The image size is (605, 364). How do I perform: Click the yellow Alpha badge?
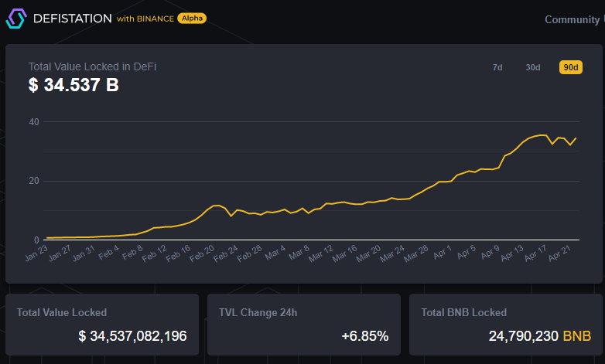coord(192,18)
